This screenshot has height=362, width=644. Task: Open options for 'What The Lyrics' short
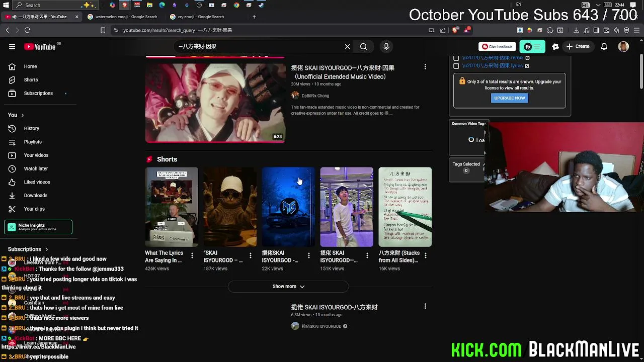click(192, 256)
